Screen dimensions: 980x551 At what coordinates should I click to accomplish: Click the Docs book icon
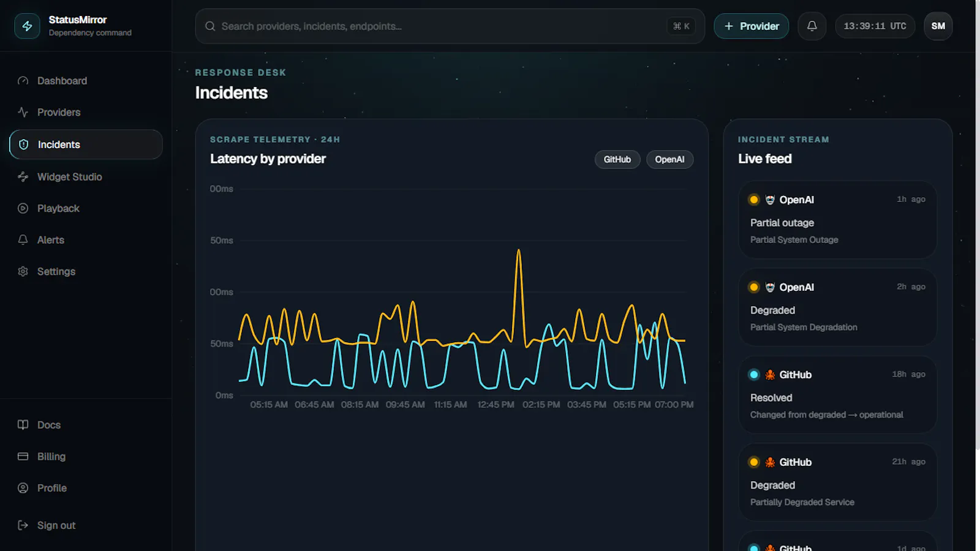click(x=23, y=425)
